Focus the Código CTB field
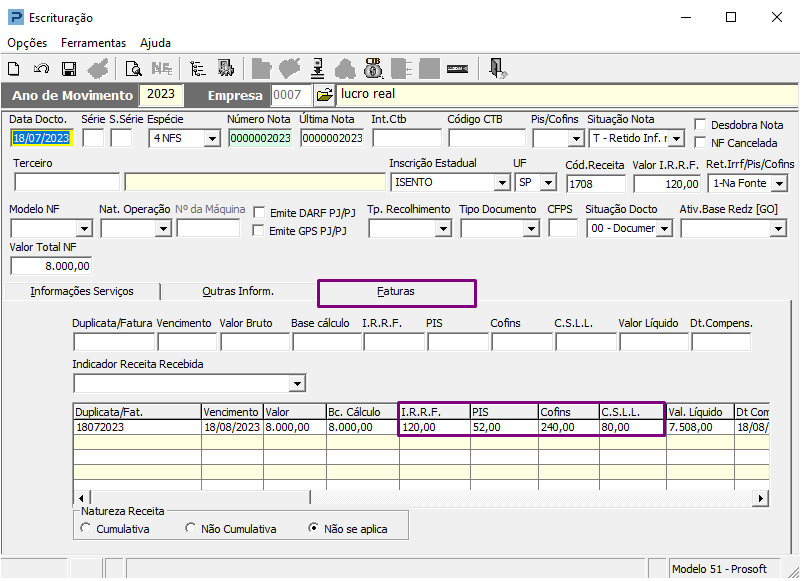 486,138
